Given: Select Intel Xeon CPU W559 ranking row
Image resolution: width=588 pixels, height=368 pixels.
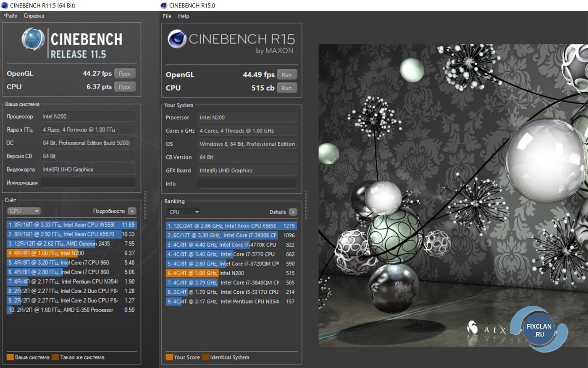Looking at the screenshot, I should (x=71, y=225).
